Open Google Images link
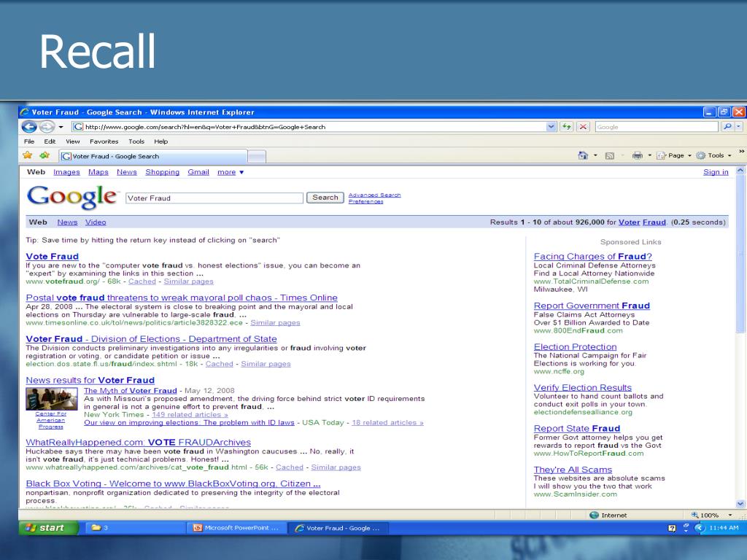747x560 pixels. click(x=66, y=172)
